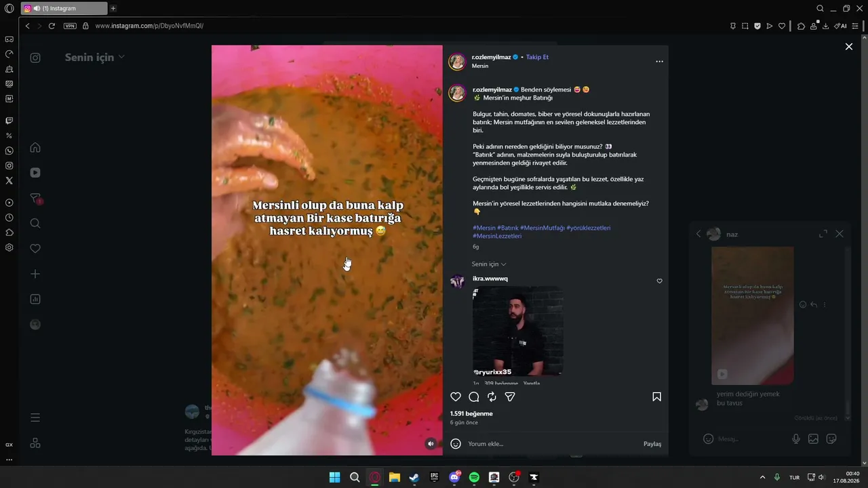Open Discord from the taskbar

(454, 477)
